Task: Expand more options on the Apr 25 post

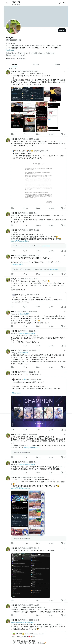Action: point(65,605)
